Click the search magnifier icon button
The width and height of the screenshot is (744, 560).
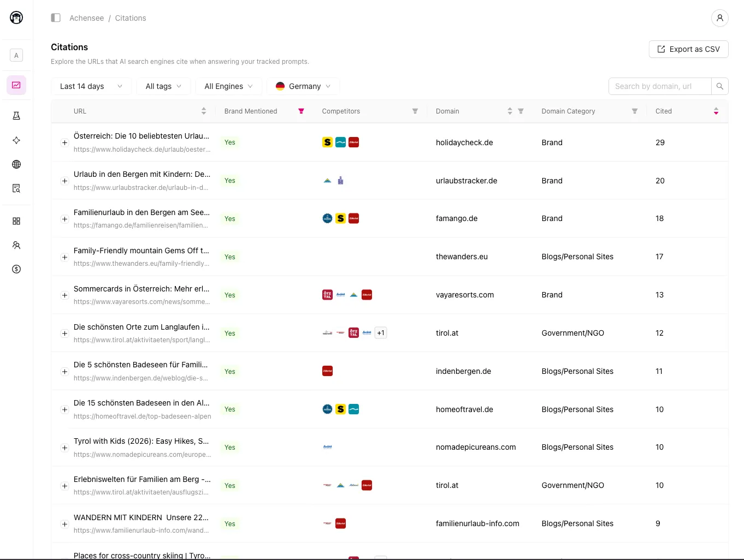click(x=719, y=86)
